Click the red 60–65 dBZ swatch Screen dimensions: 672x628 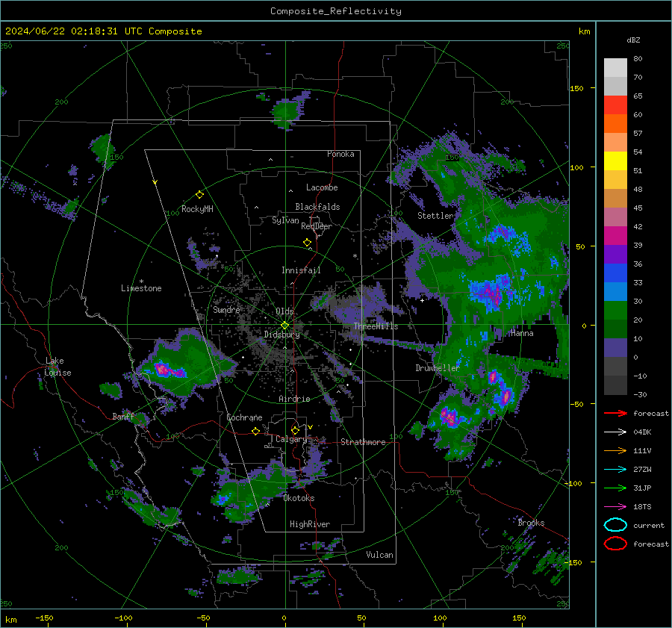point(615,105)
